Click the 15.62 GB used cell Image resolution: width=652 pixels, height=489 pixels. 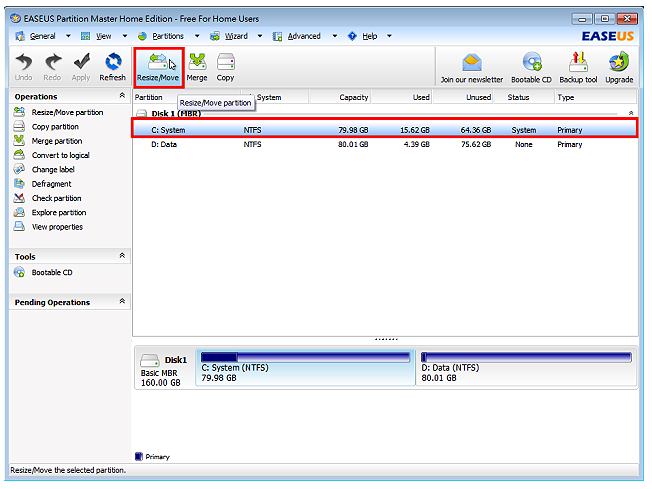coord(415,130)
